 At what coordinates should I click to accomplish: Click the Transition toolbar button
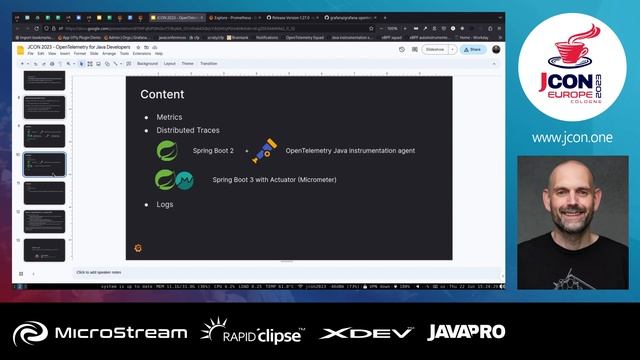(209, 64)
